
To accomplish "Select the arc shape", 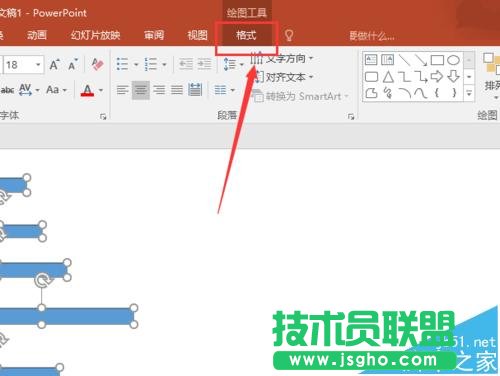I will point(404,93).
